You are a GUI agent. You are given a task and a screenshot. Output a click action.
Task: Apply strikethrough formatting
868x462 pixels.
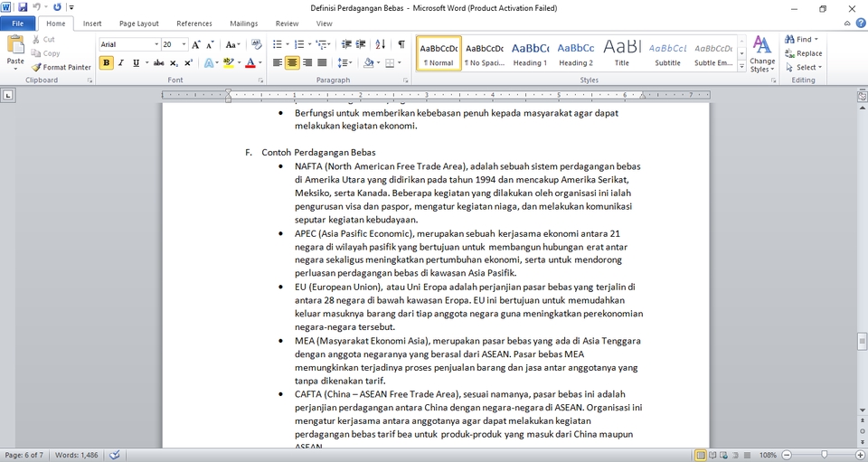[158, 62]
